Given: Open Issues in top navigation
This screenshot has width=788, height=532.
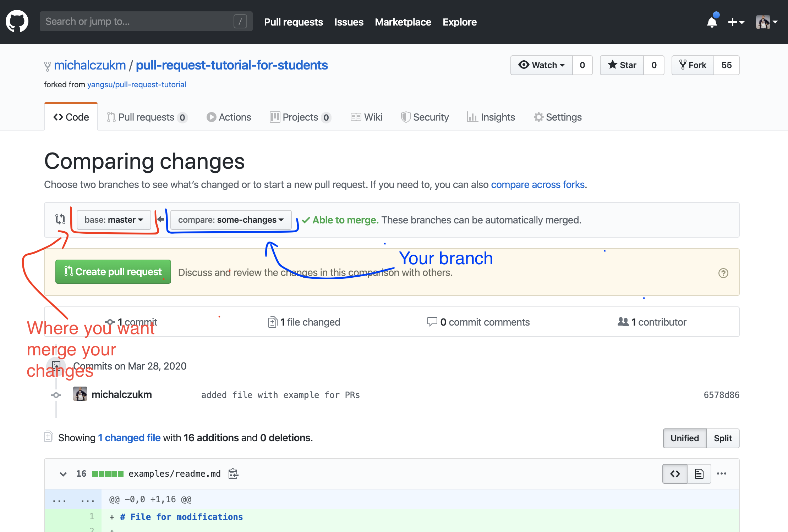Looking at the screenshot, I should pyautogui.click(x=349, y=22).
